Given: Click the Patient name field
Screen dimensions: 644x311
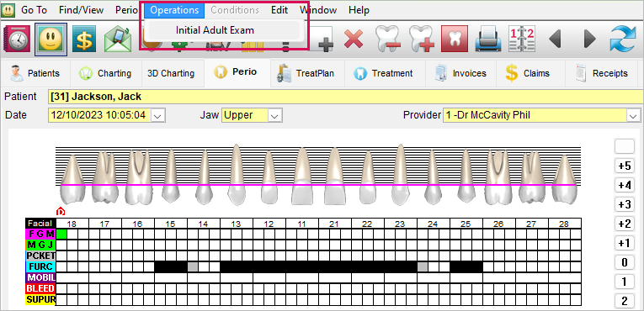Looking at the screenshot, I should coord(345,97).
